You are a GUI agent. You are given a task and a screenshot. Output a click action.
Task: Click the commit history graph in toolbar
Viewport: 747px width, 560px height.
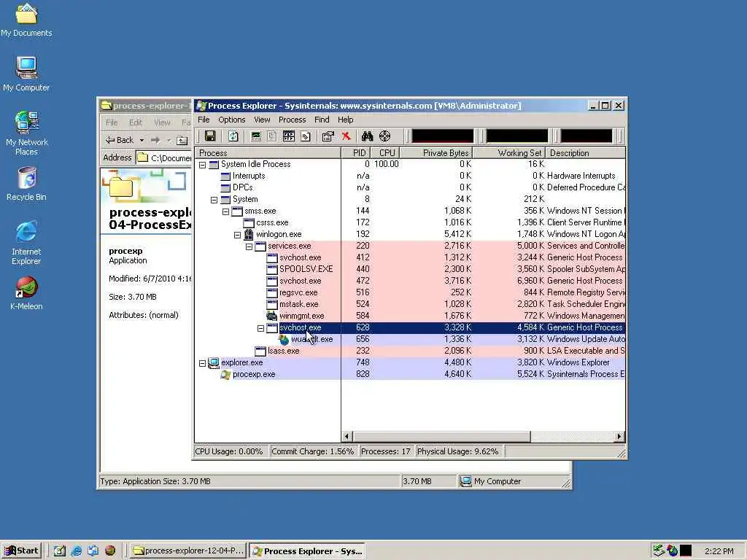517,136
